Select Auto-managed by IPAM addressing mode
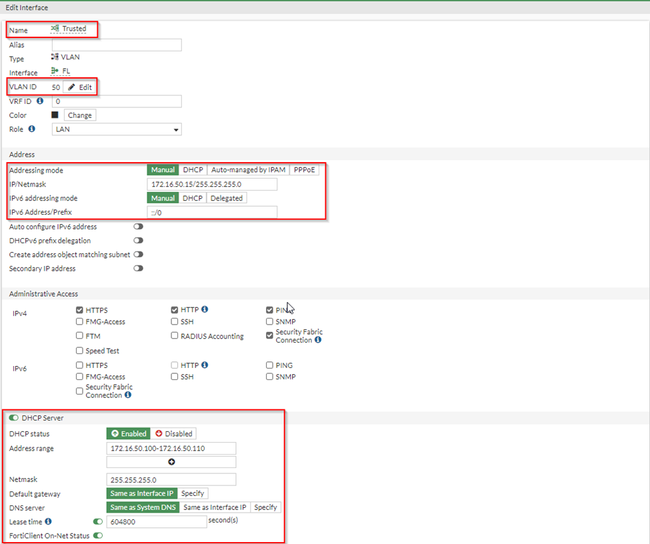 pos(248,170)
